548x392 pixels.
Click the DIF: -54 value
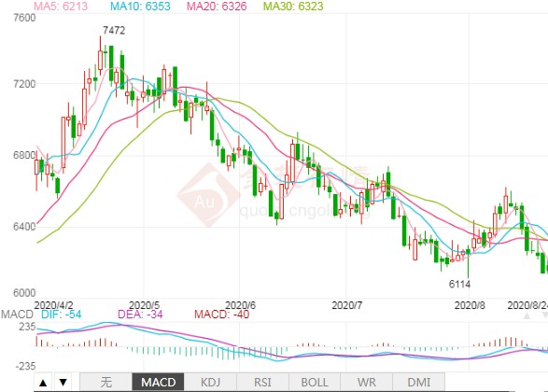pos(62,315)
